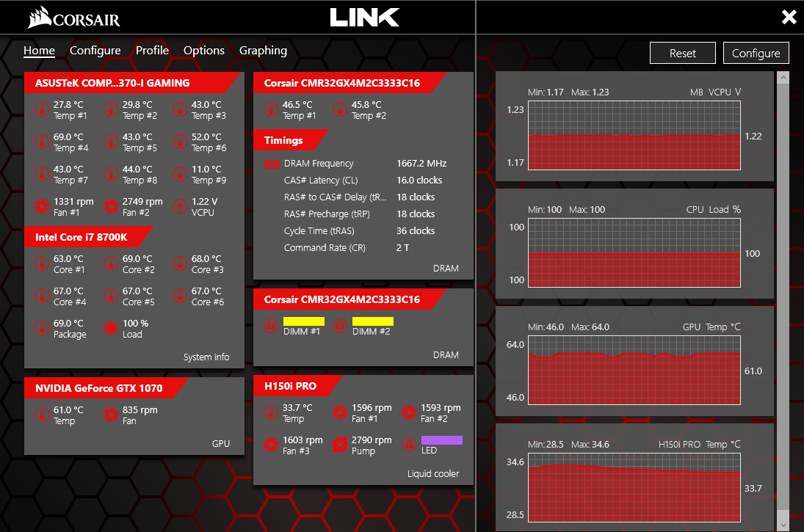The height and width of the screenshot is (532, 804).
Task: Click the Configure button in graph panel
Action: [x=756, y=54]
